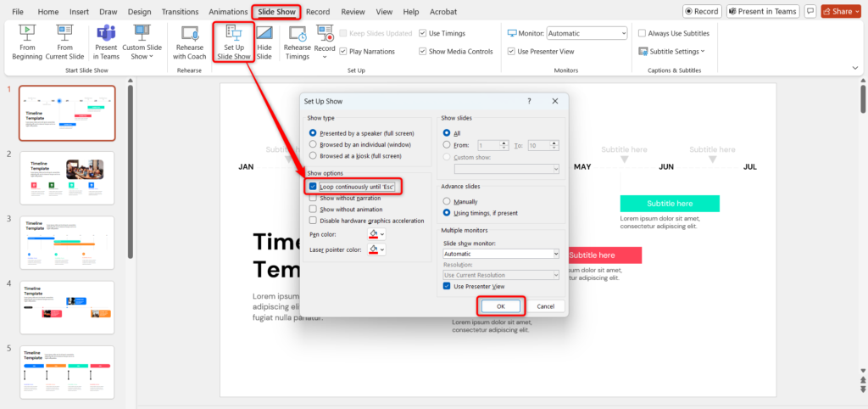
Task: Switch to the Animations tab
Action: [x=228, y=12]
